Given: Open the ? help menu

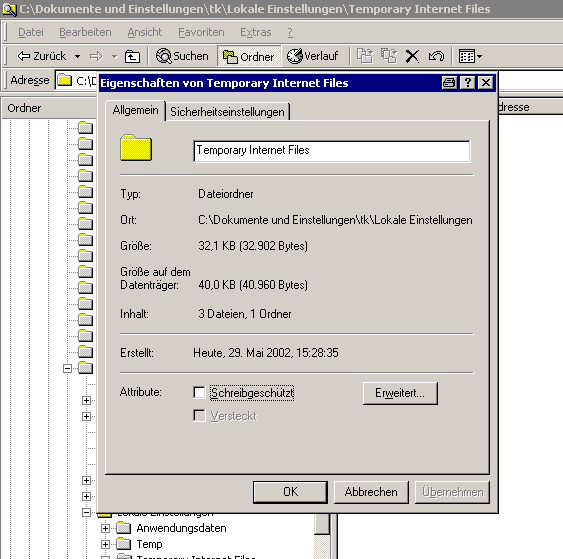Looking at the screenshot, I should pyautogui.click(x=290, y=32).
